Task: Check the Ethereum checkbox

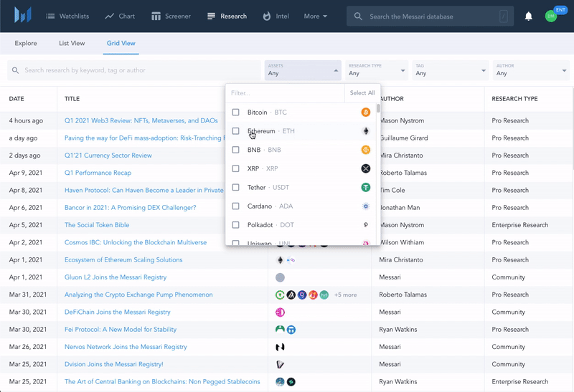Action: click(x=236, y=131)
